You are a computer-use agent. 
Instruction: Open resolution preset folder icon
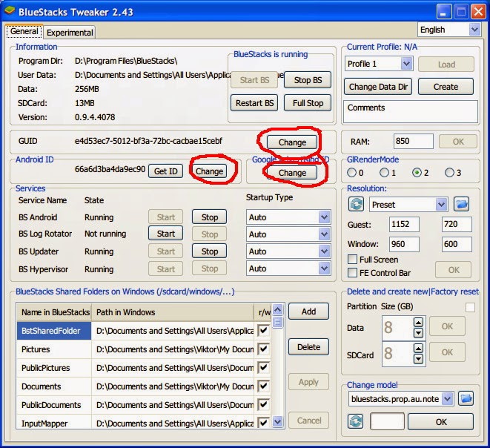point(462,205)
